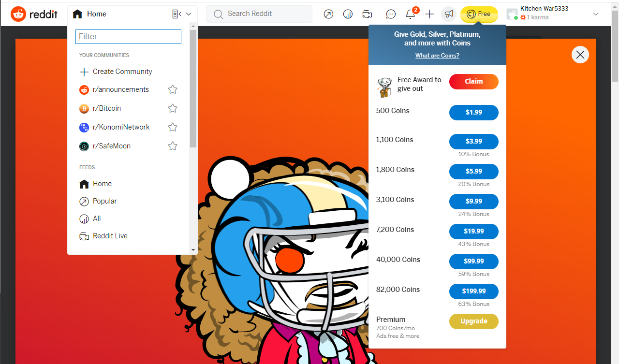Image resolution: width=619 pixels, height=364 pixels.
Task: Star r/announcements as a favorite
Action: coord(173,89)
